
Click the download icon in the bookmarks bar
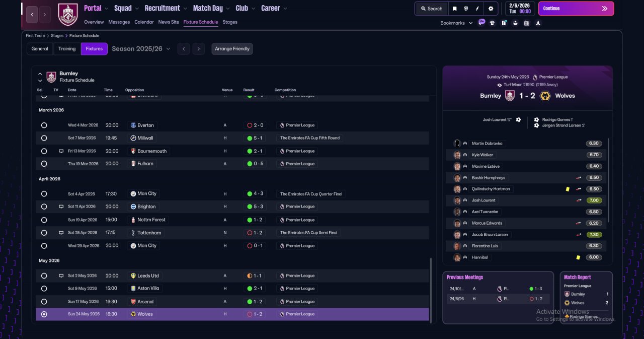pos(538,23)
